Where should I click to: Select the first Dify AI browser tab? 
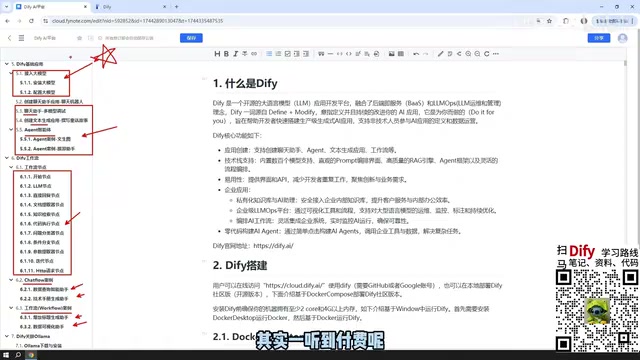click(52, 7)
